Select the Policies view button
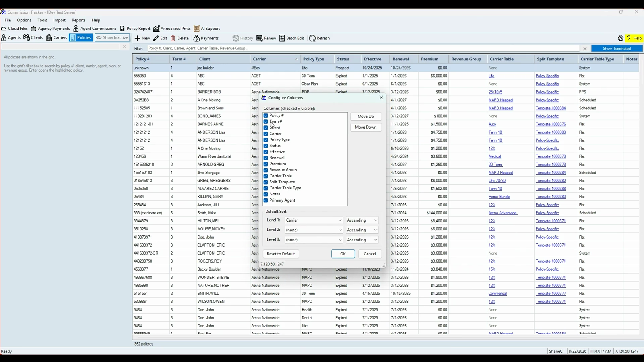This screenshot has width=644, height=362. coord(81,38)
